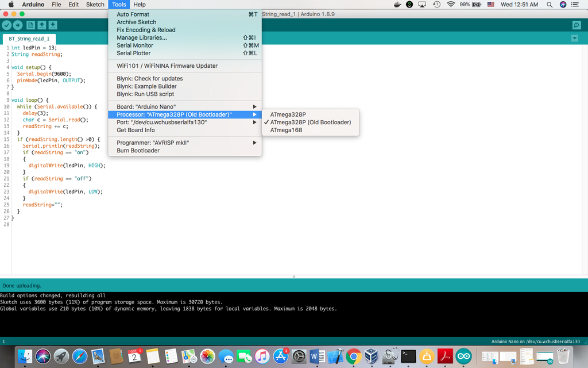Open the Edit menu
Image resolution: width=588 pixels, height=368 pixels.
coord(73,5)
